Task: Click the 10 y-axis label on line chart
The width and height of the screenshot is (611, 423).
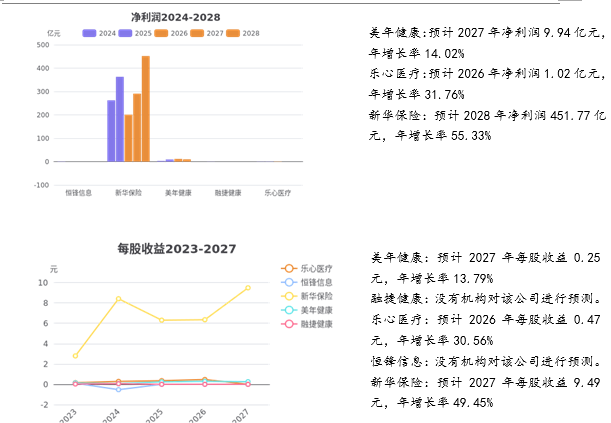Action: (x=43, y=283)
